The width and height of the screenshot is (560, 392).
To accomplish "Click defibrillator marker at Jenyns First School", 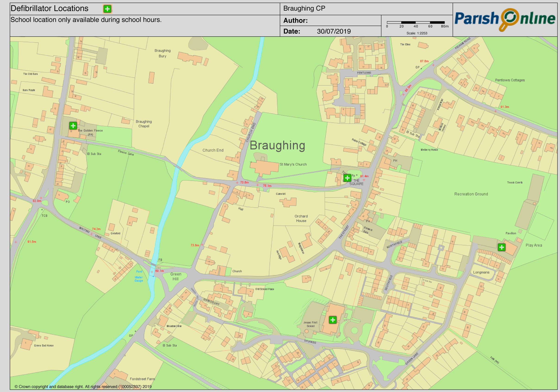I will pos(333,320).
